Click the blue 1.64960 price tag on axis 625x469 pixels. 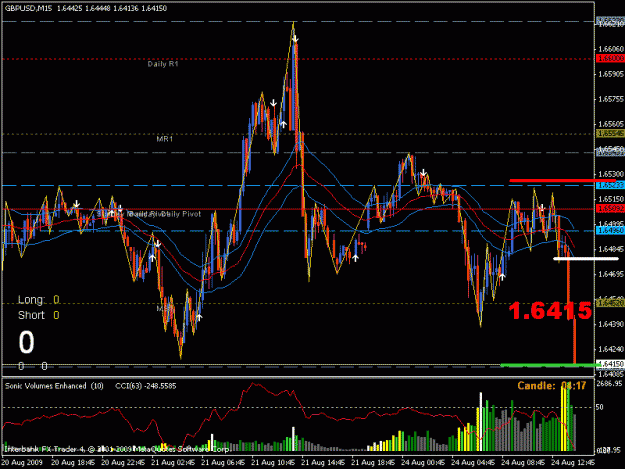pos(610,230)
